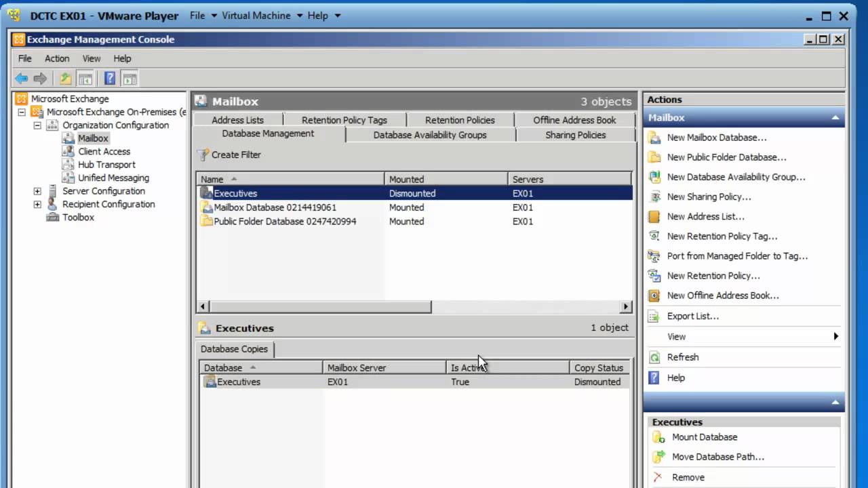Open the VMware Player File dropdown

203,16
